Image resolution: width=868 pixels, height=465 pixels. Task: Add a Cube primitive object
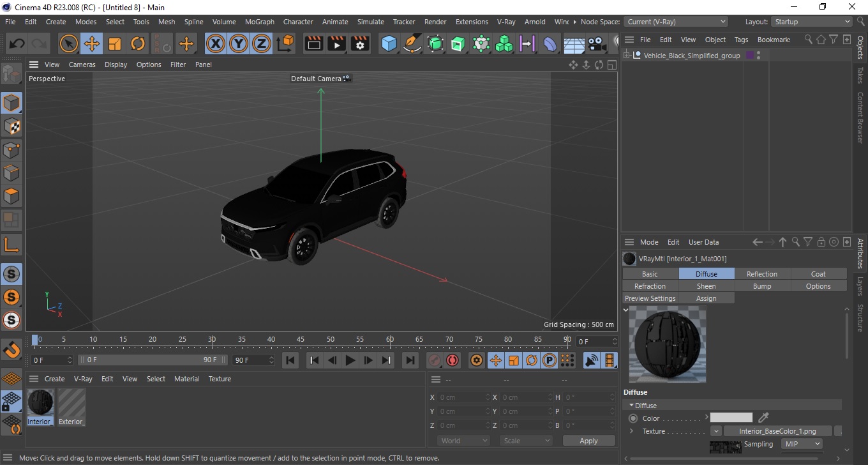[389, 44]
